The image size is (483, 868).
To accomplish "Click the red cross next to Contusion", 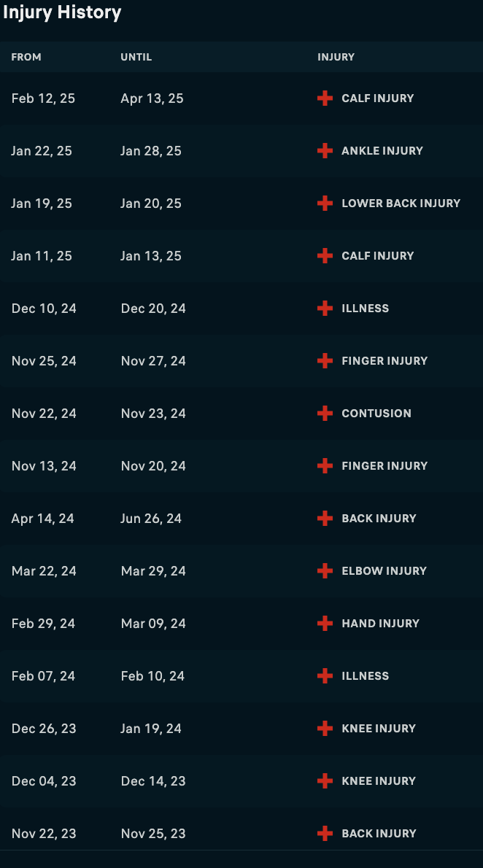I will click(325, 414).
